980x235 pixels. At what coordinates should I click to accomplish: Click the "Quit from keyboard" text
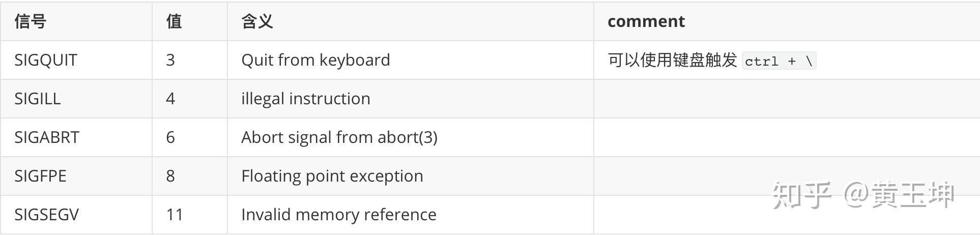tap(315, 60)
